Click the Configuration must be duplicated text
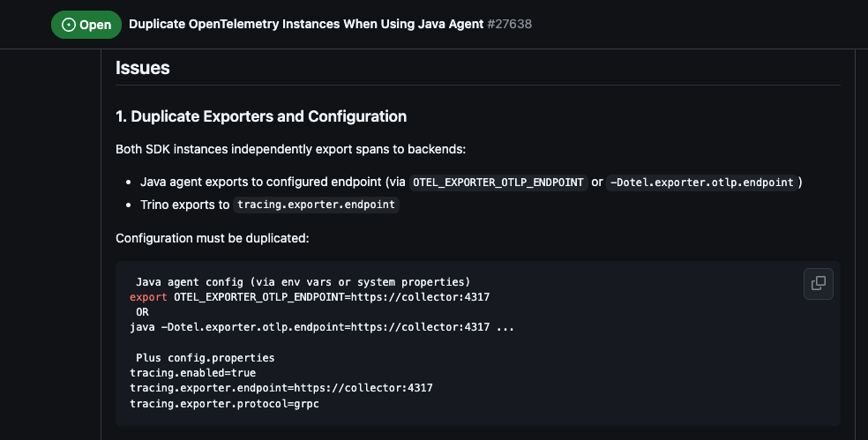This screenshot has height=440, width=868. [x=212, y=238]
